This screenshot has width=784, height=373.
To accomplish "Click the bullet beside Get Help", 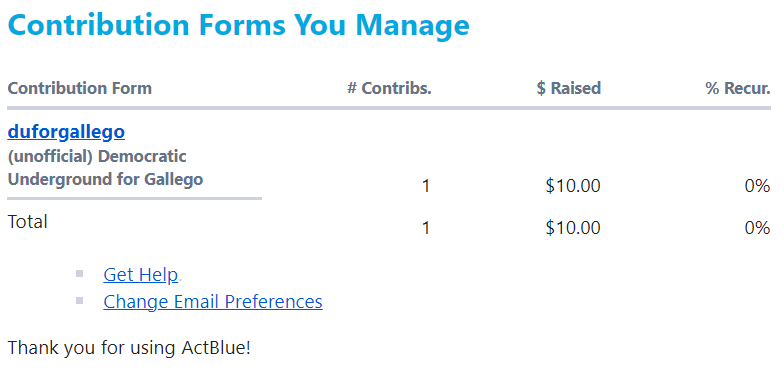I will [x=79, y=274].
